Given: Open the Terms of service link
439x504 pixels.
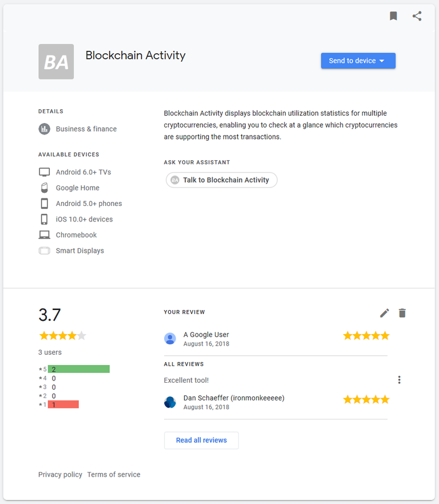Looking at the screenshot, I should click(x=114, y=474).
